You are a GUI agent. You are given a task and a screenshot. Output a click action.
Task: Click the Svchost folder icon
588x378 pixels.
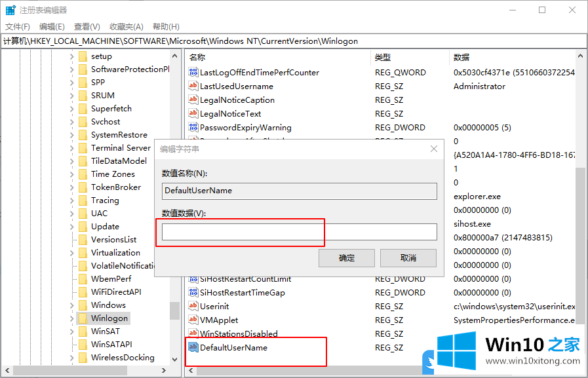click(x=83, y=122)
